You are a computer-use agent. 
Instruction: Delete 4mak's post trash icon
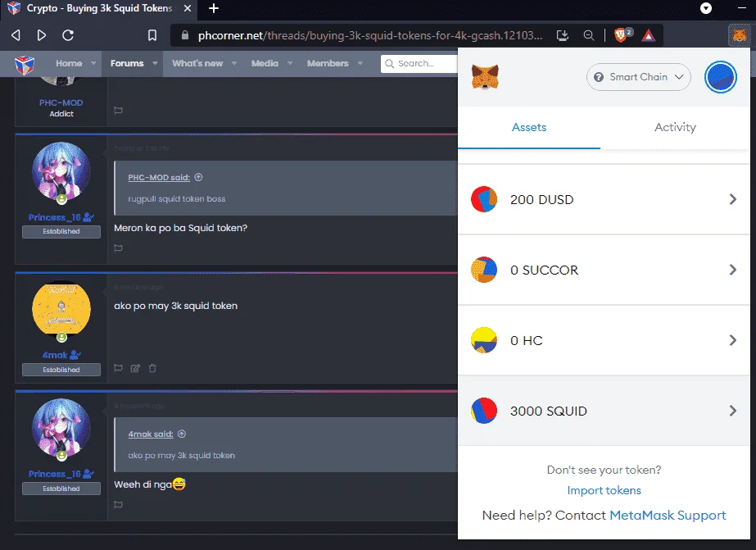click(152, 368)
